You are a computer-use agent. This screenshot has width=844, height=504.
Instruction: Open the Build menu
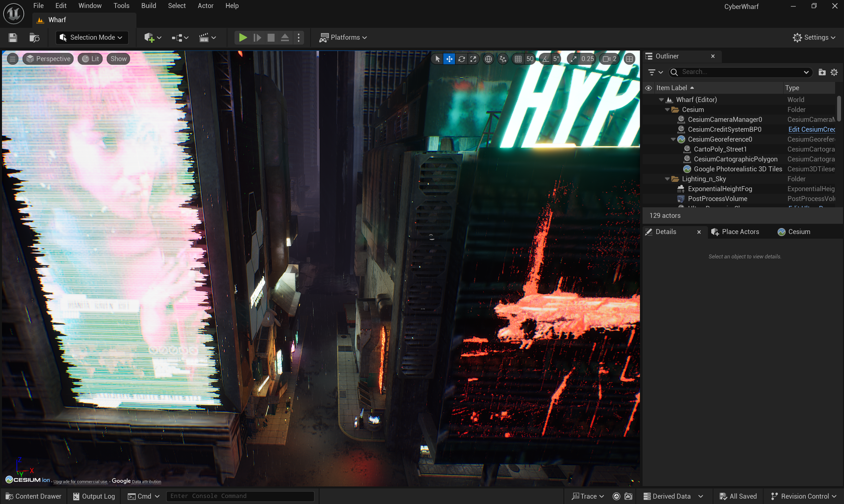(x=149, y=6)
